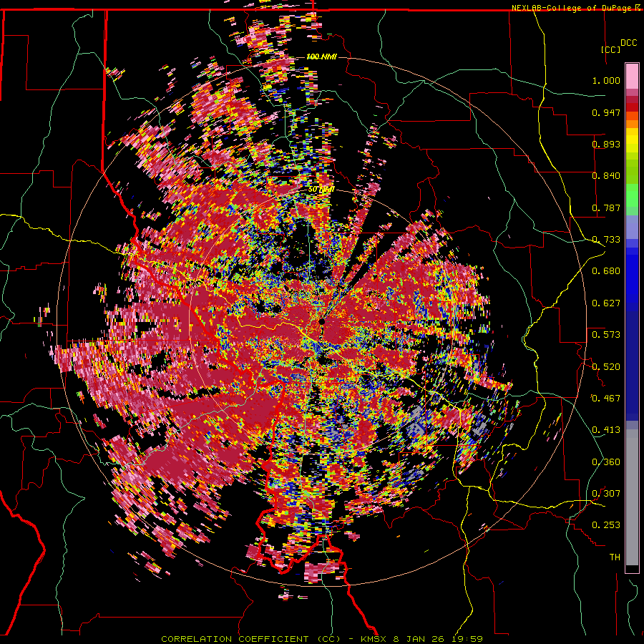Pick the bright green segment of color bar

(x=632, y=195)
